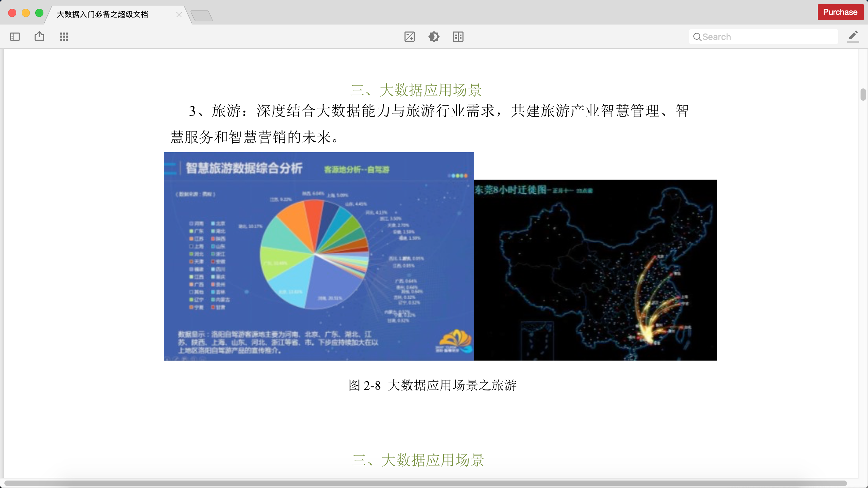This screenshot has width=868, height=488.
Task: Open the grid/thumbnail view dropdown
Action: [63, 36]
